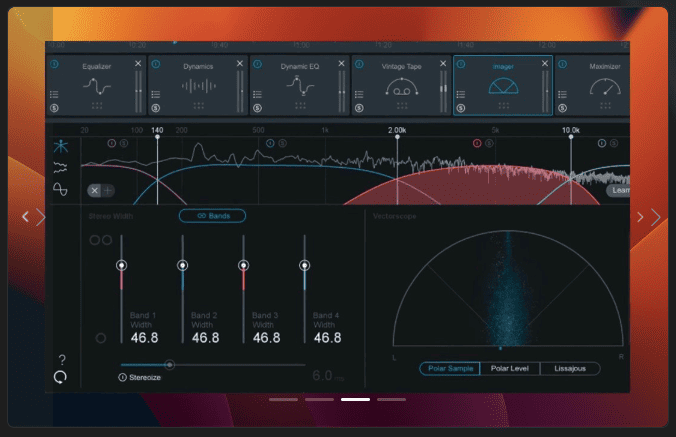Solo Band 2 in the spectrum view
The height and width of the screenshot is (437, 676).
pyautogui.click(x=282, y=143)
